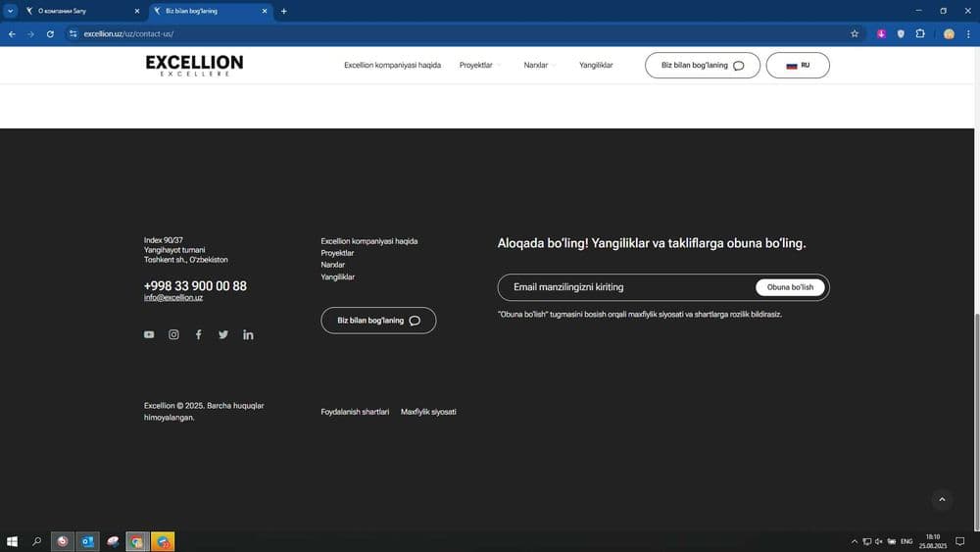Close the 'Biz bilan bog'laning' tab

[265, 11]
